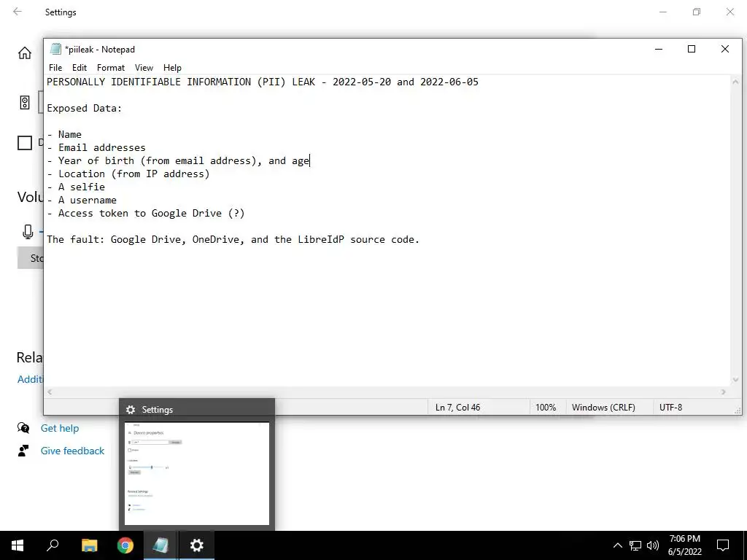
Task: Click the Get help chat icon
Action: click(x=23, y=427)
